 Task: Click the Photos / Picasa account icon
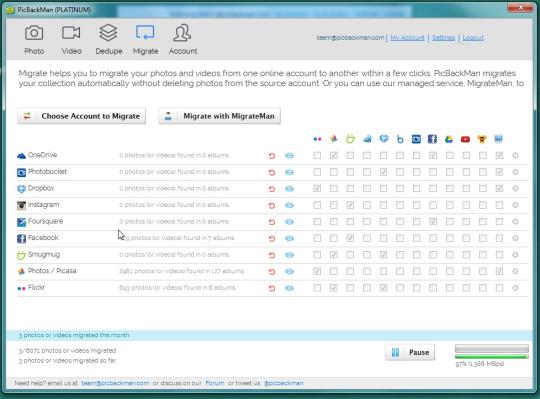pos(21,271)
